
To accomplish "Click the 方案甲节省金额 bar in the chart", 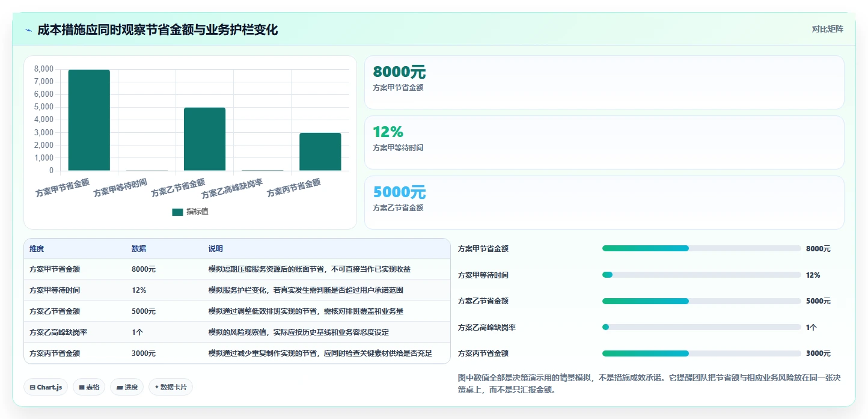I will point(89,120).
